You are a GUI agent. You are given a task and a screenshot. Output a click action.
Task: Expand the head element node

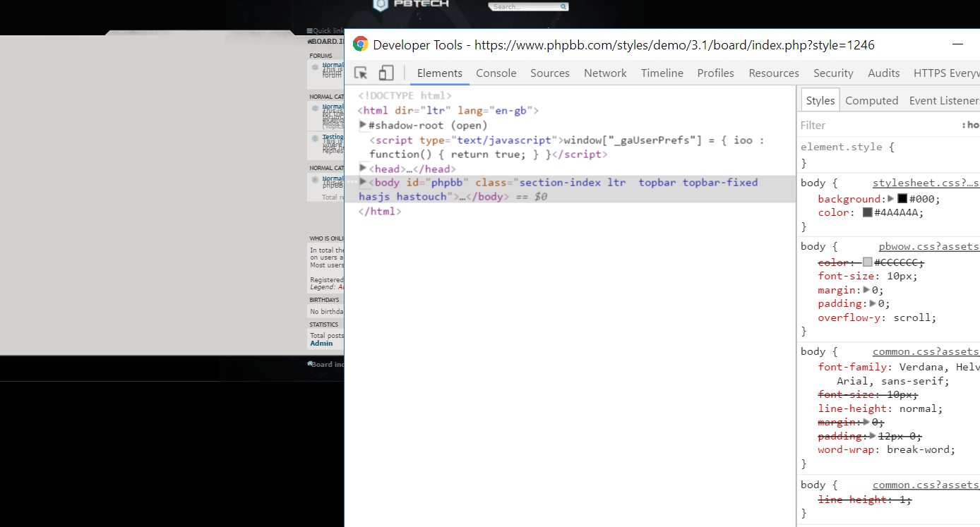click(x=363, y=168)
